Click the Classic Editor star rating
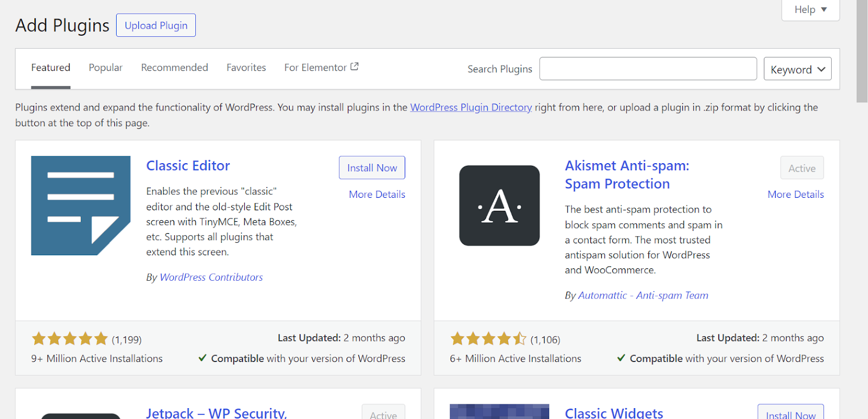Image resolution: width=868 pixels, height=419 pixels. tap(70, 339)
